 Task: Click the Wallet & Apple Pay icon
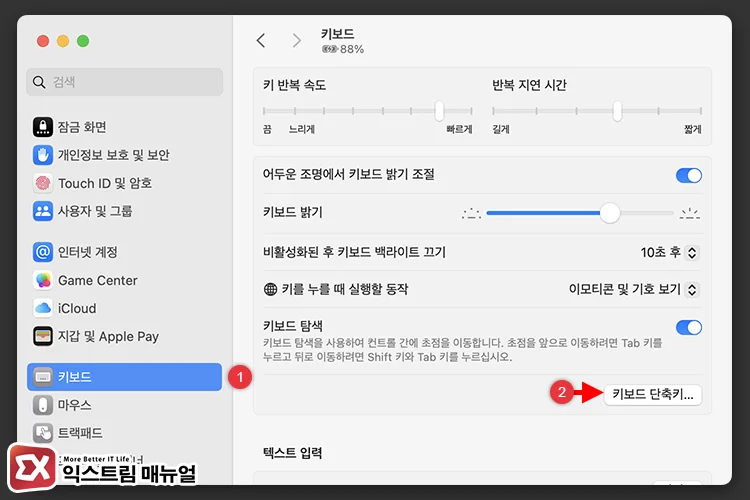click(x=43, y=336)
